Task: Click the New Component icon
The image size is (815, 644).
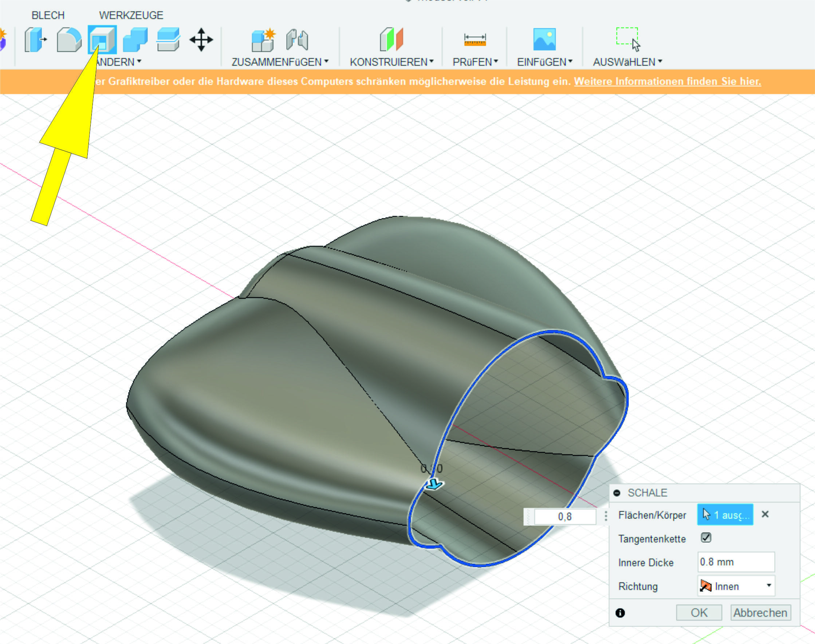Action: [263, 40]
